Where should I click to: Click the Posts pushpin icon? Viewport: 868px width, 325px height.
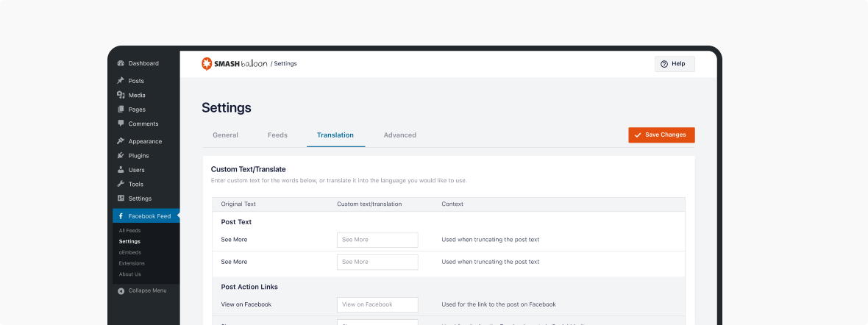pyautogui.click(x=121, y=81)
